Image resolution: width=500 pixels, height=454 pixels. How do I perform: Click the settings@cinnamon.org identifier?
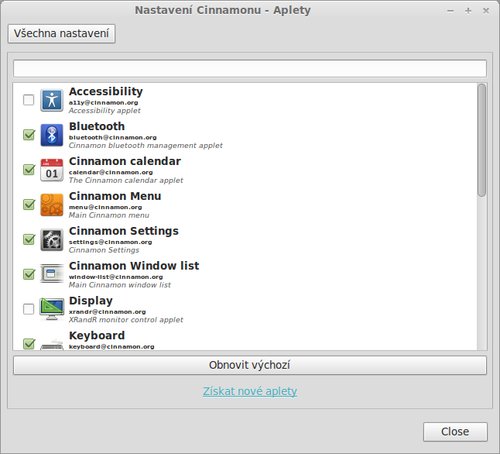coord(110,242)
